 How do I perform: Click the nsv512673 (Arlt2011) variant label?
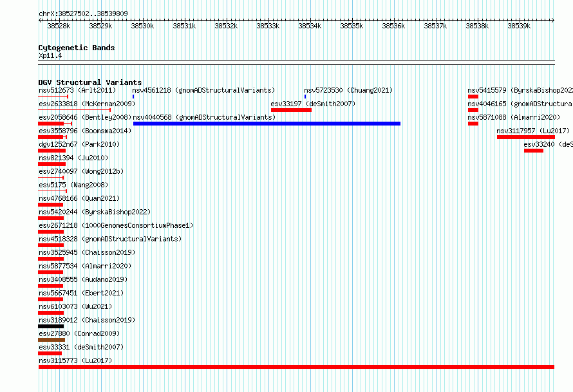pos(77,90)
